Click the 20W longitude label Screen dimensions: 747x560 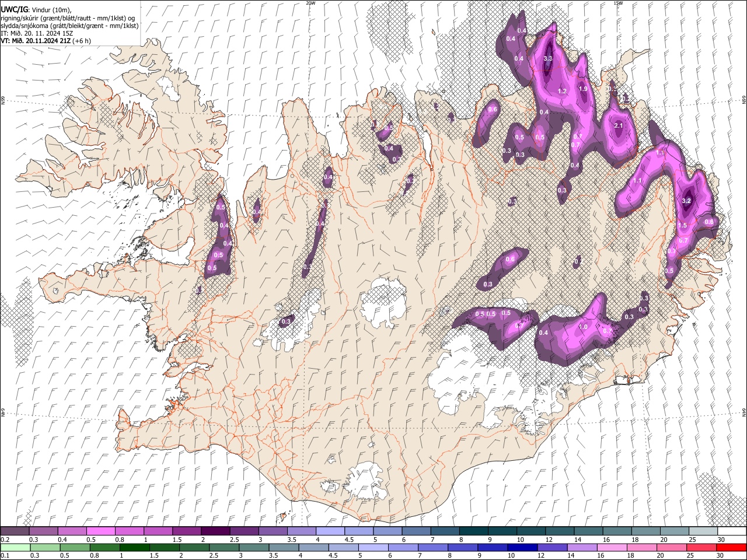coord(310,3)
